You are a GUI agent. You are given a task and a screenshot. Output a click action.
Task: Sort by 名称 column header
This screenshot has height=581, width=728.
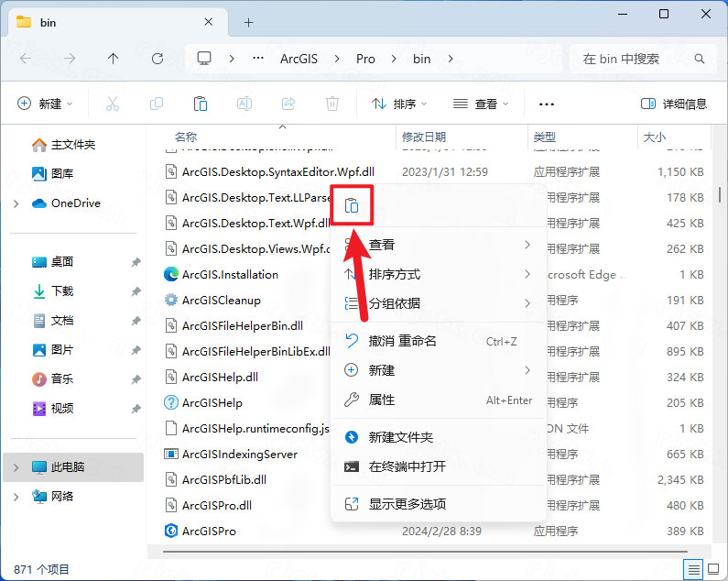click(186, 137)
